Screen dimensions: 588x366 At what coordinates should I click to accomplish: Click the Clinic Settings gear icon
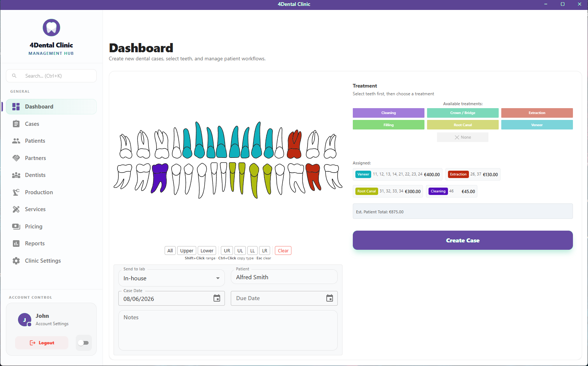pyautogui.click(x=16, y=261)
